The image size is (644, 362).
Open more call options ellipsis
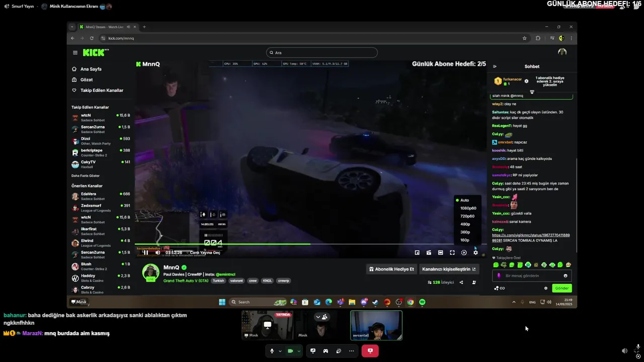(x=351, y=351)
